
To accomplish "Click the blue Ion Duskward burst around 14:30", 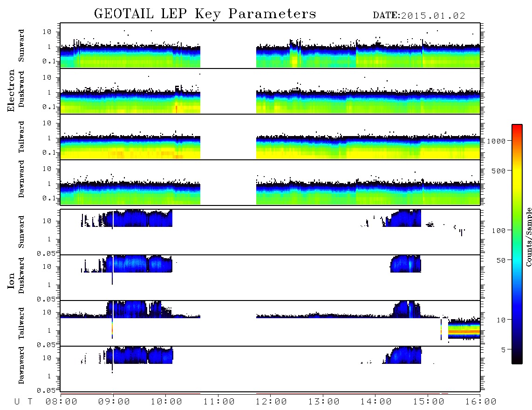I will point(406,264).
